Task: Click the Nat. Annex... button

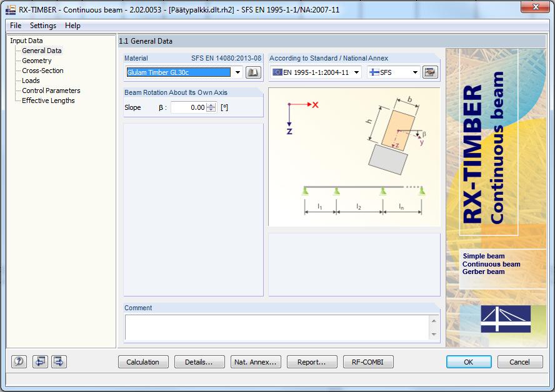Action: pyautogui.click(x=255, y=361)
